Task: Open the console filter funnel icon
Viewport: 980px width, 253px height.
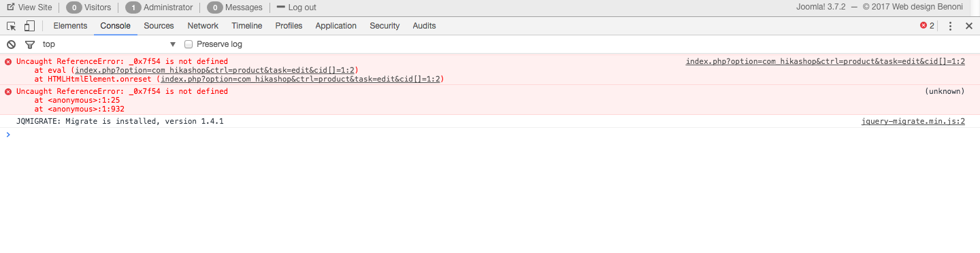Action: [30, 44]
